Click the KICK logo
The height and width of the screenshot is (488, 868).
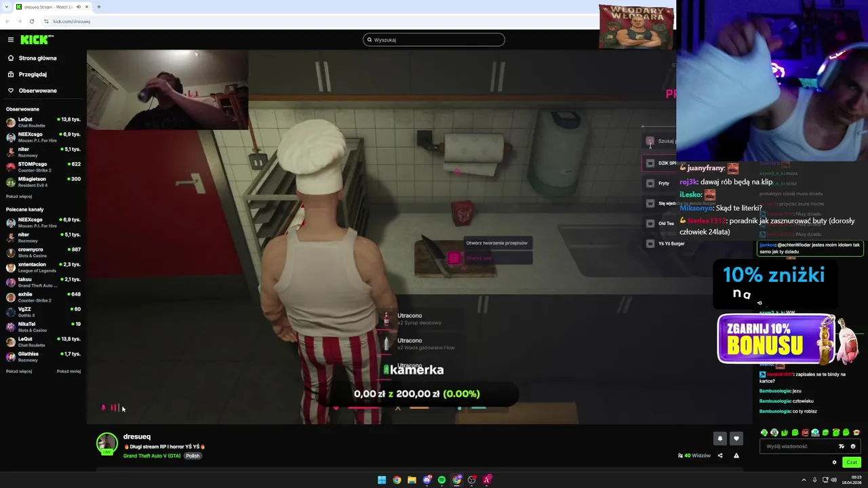tap(37, 40)
